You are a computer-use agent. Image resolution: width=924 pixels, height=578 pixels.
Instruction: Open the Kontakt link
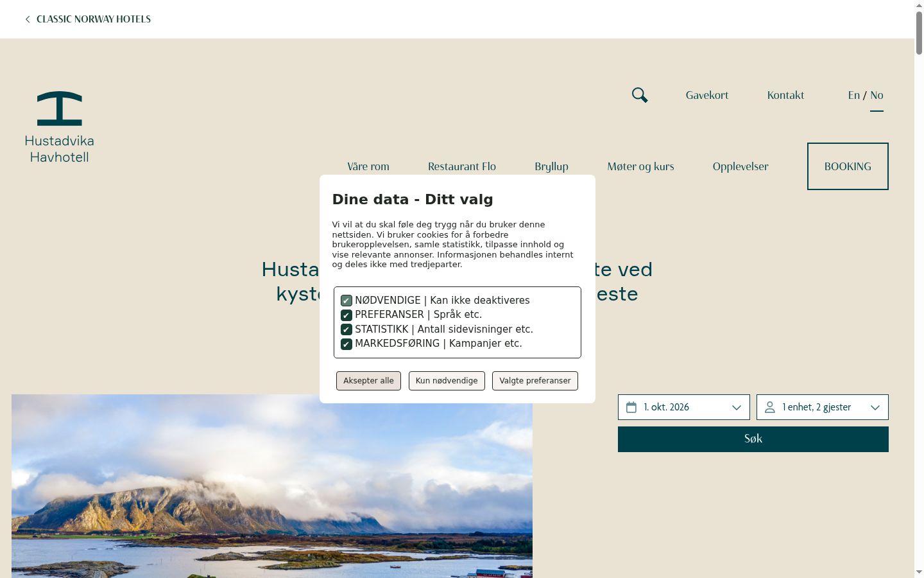[x=785, y=95]
